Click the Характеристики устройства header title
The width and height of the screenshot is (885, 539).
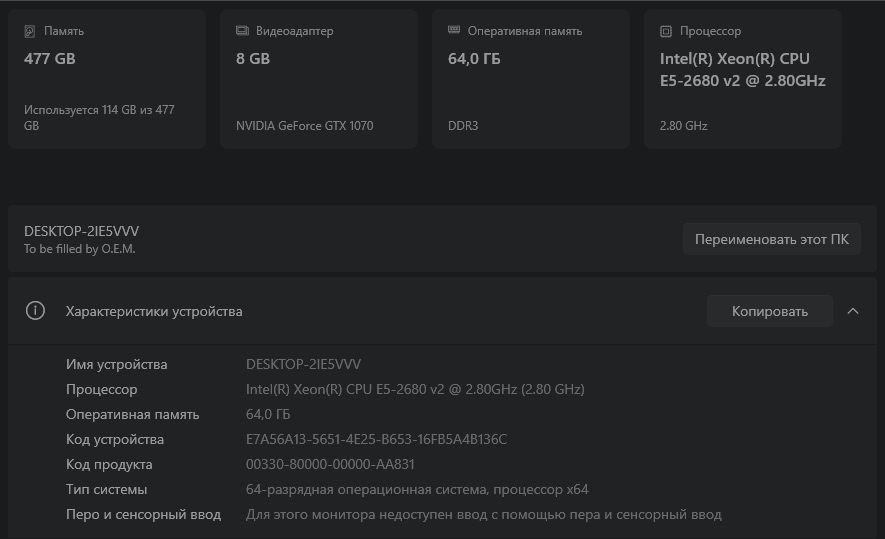154,311
